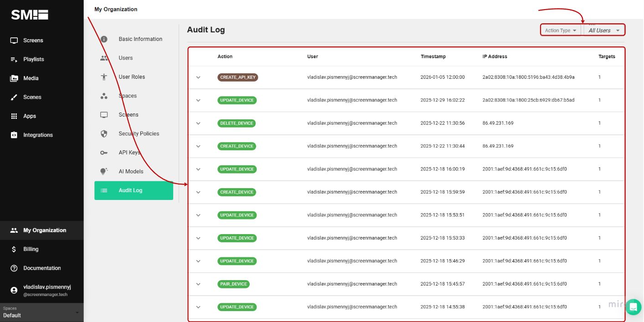
Task: Open the AI Models lightbulb icon
Action: 104,171
